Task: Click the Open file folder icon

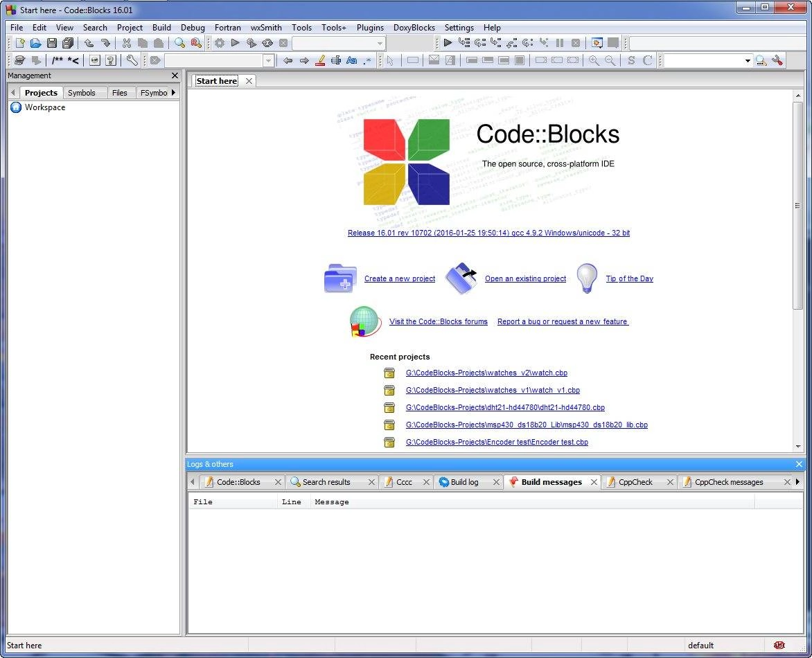Action: click(x=36, y=43)
